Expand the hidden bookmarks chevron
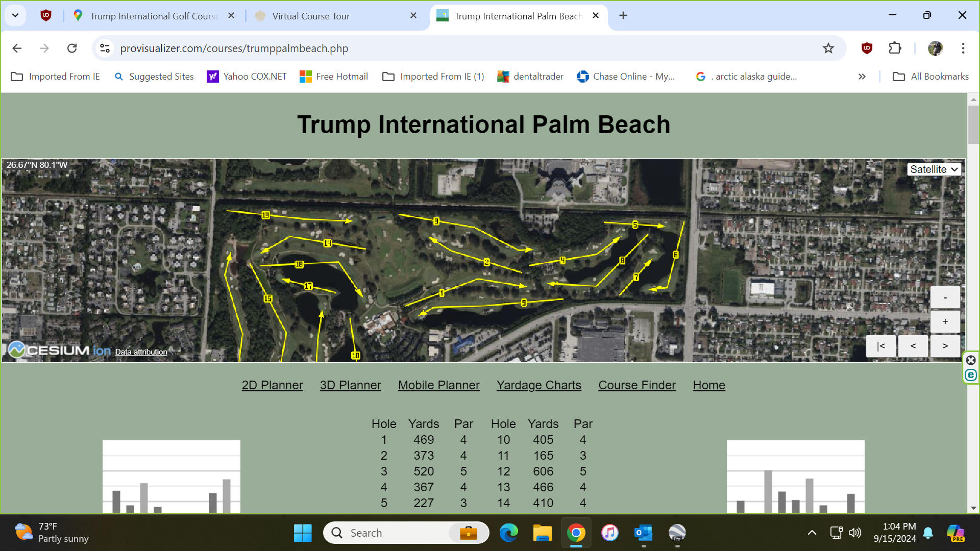The width and height of the screenshot is (980, 551). click(x=862, y=77)
